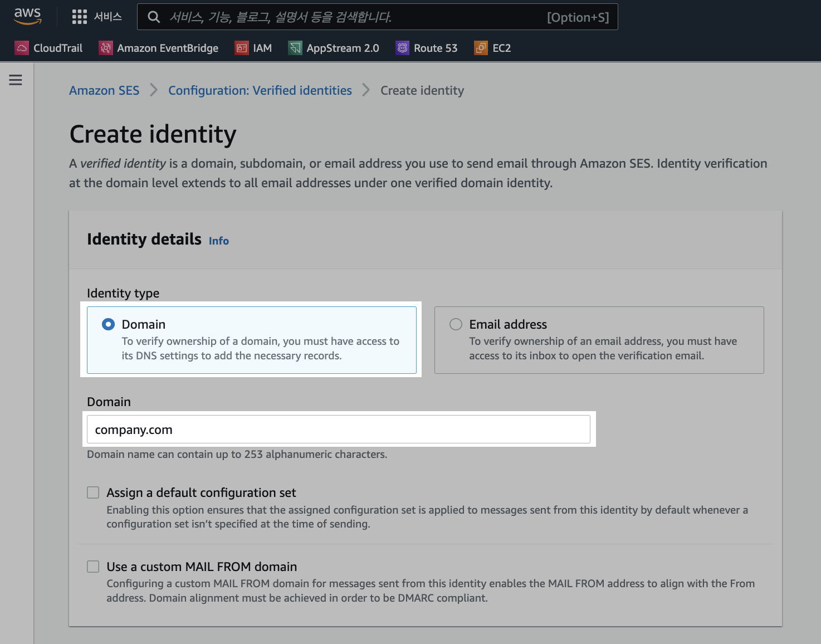Open the EC2 shortcut icon
The height and width of the screenshot is (644, 821).
pos(481,48)
